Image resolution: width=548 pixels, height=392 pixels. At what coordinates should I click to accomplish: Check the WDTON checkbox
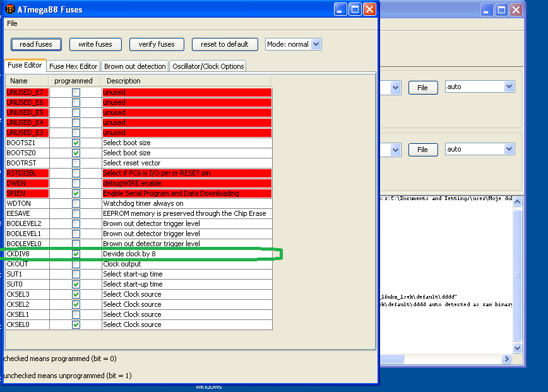pyautogui.click(x=76, y=204)
